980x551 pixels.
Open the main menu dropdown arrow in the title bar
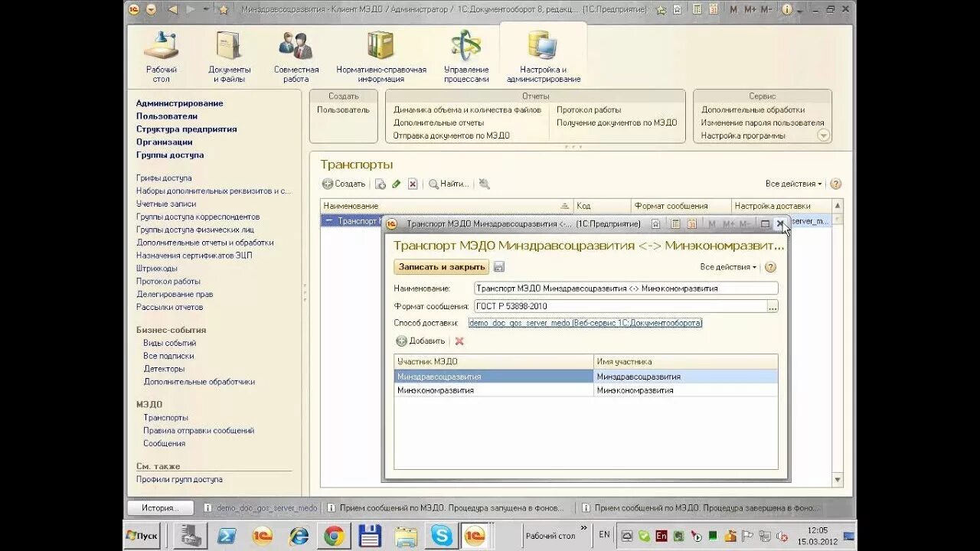click(x=151, y=9)
